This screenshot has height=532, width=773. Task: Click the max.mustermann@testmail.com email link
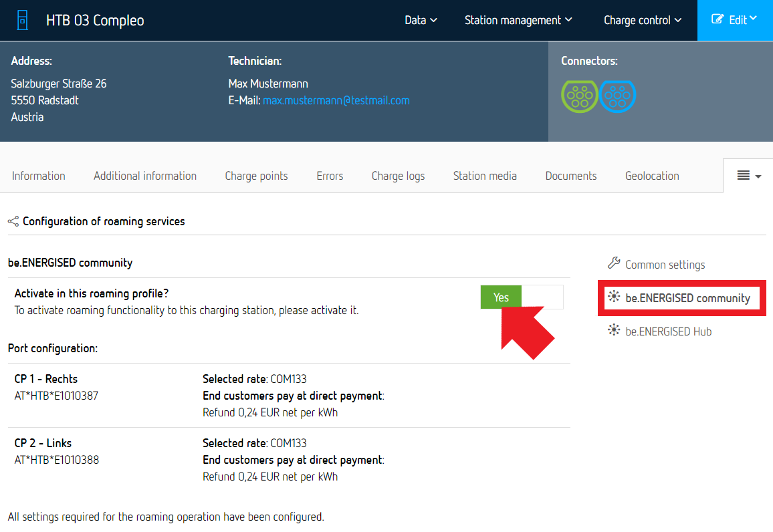336,100
